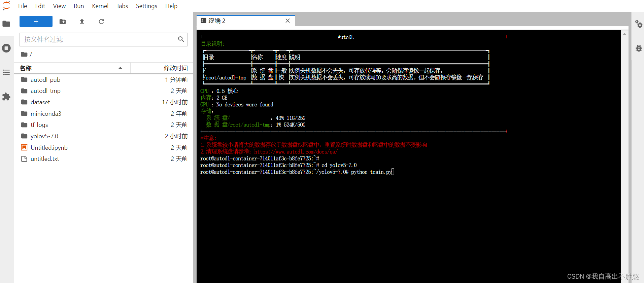Open the Extension Manager puzzle icon
The width and height of the screenshot is (644, 283).
point(6,97)
